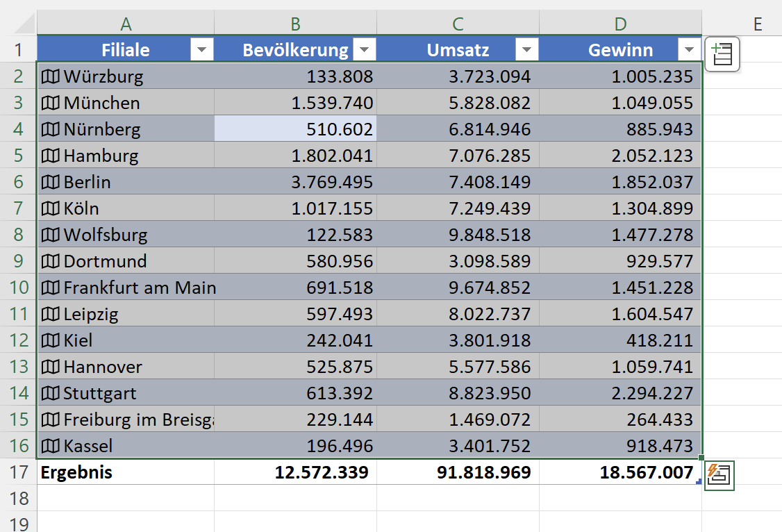Select Köln Umsatz cell 7.249.439
Screen dimensions: 782x532
[458, 208]
